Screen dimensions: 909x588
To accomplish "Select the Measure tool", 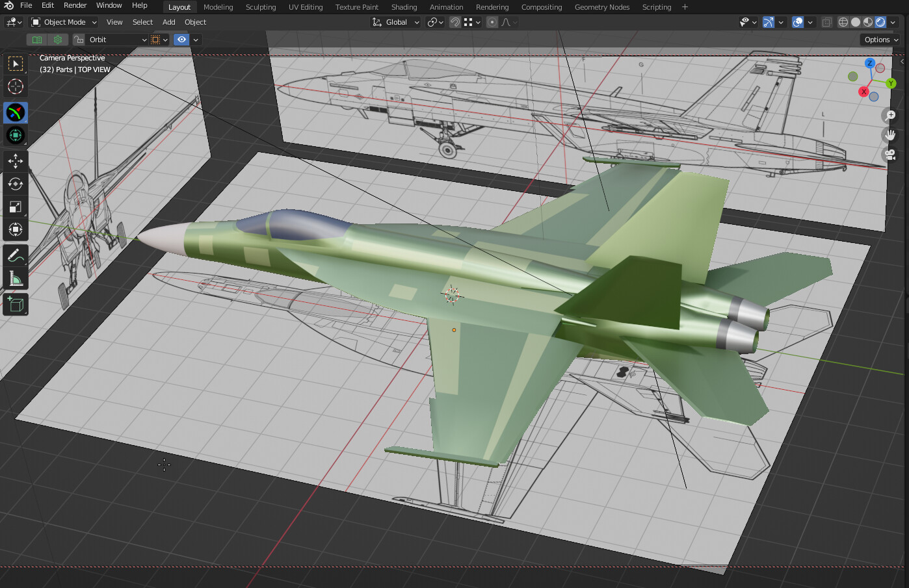I will [x=16, y=279].
